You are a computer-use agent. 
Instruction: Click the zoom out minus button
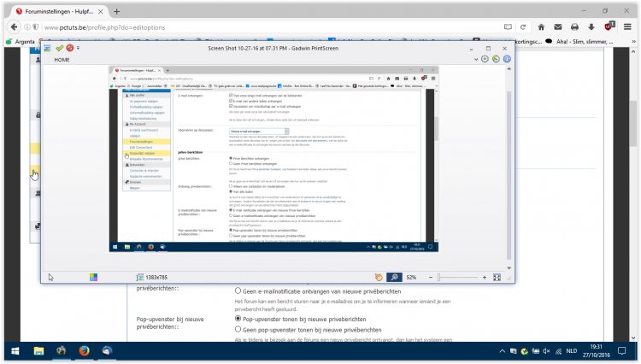(x=430, y=277)
